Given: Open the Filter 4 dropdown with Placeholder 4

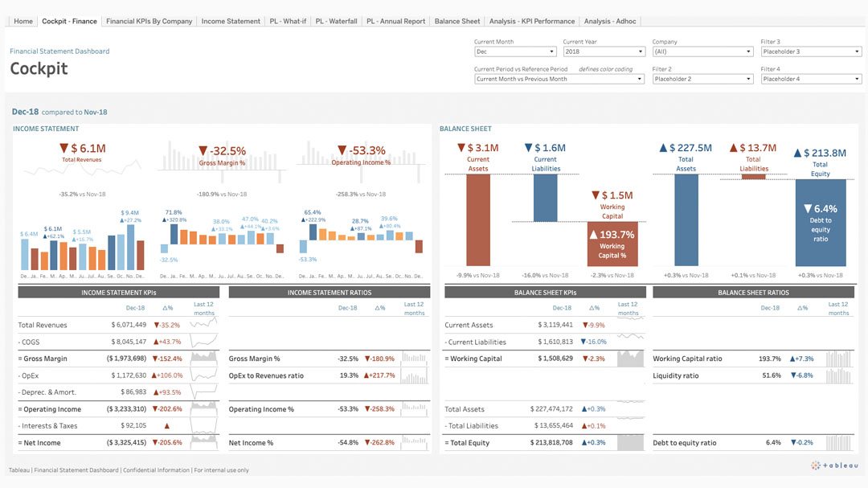Looking at the screenshot, I should coord(810,79).
